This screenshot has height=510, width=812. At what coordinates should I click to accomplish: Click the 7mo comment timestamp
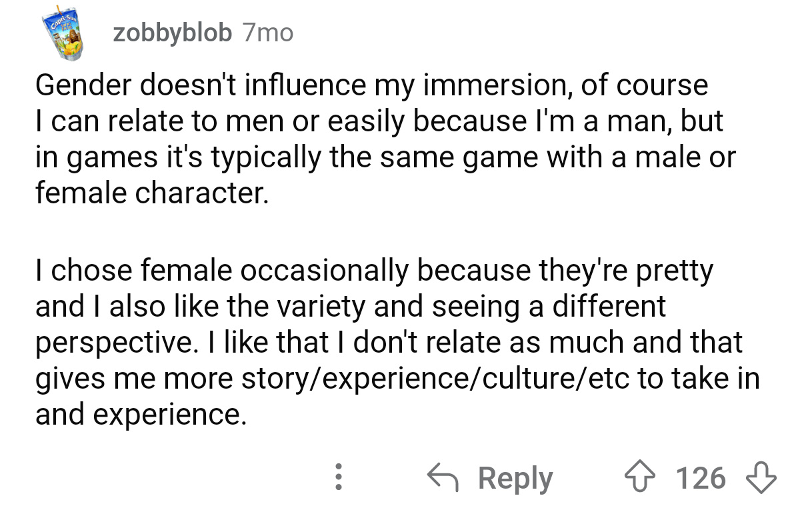pos(268,33)
